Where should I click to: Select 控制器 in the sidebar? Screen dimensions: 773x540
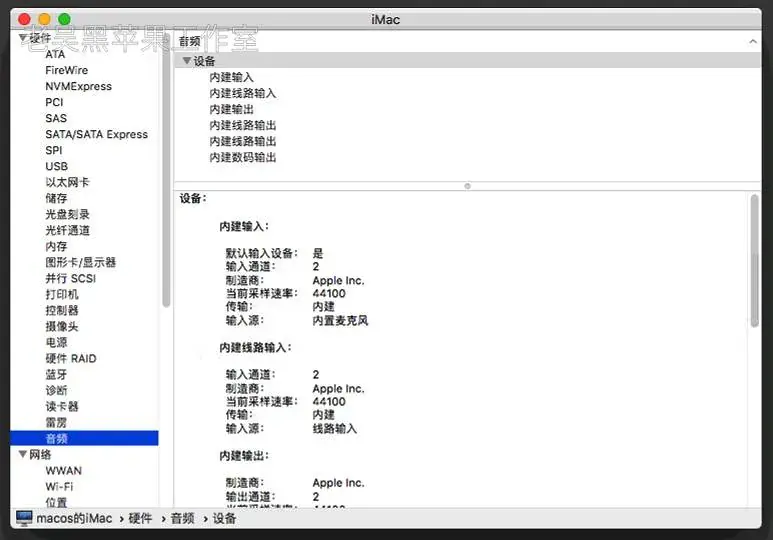point(62,311)
